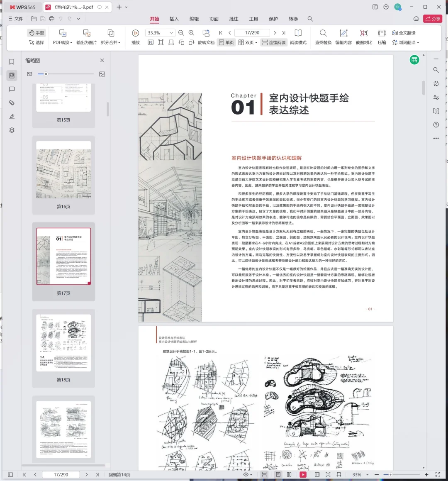Expand the 拆分合并 dropdown

(x=111, y=42)
